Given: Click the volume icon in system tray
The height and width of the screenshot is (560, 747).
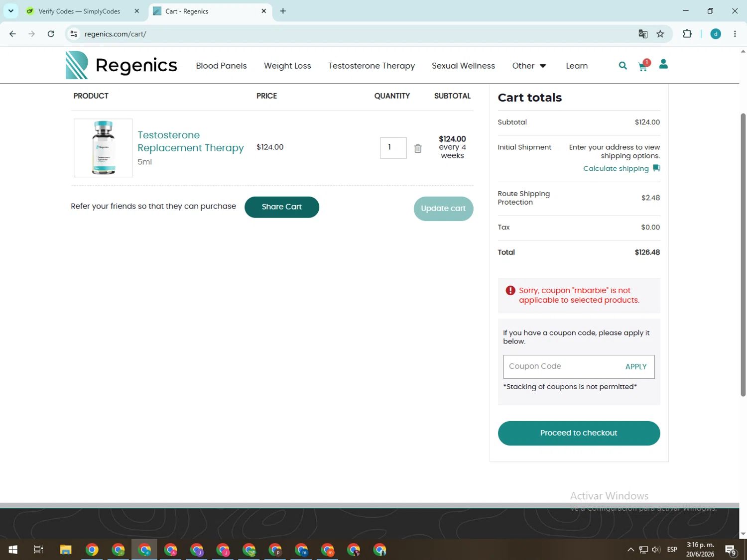Looking at the screenshot, I should 656,550.
